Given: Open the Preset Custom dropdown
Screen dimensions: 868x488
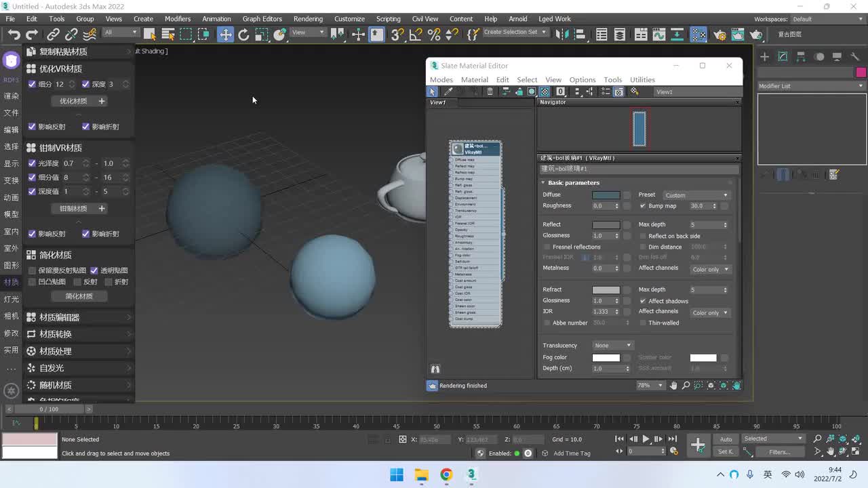Looking at the screenshot, I should [696, 195].
